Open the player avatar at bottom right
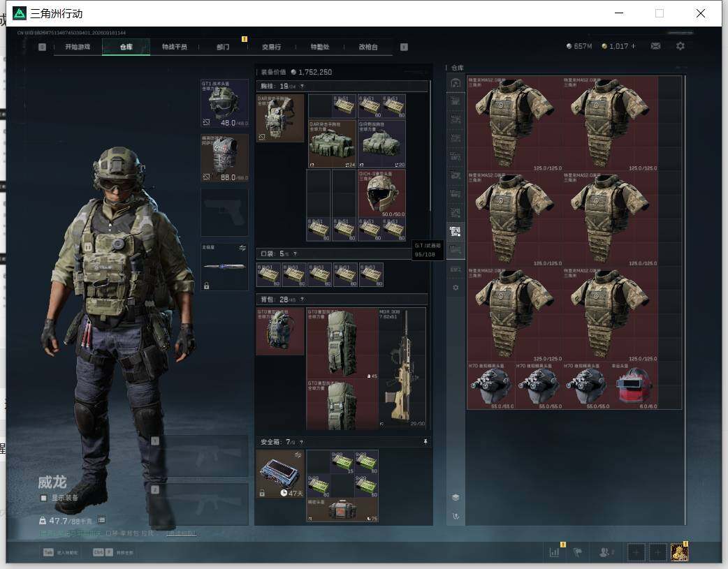Image resolution: width=728 pixels, height=569 pixels. click(x=679, y=552)
